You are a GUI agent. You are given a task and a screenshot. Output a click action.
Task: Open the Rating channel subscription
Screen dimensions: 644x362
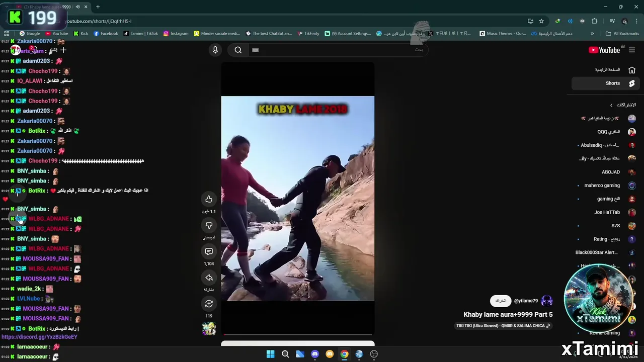607,239
